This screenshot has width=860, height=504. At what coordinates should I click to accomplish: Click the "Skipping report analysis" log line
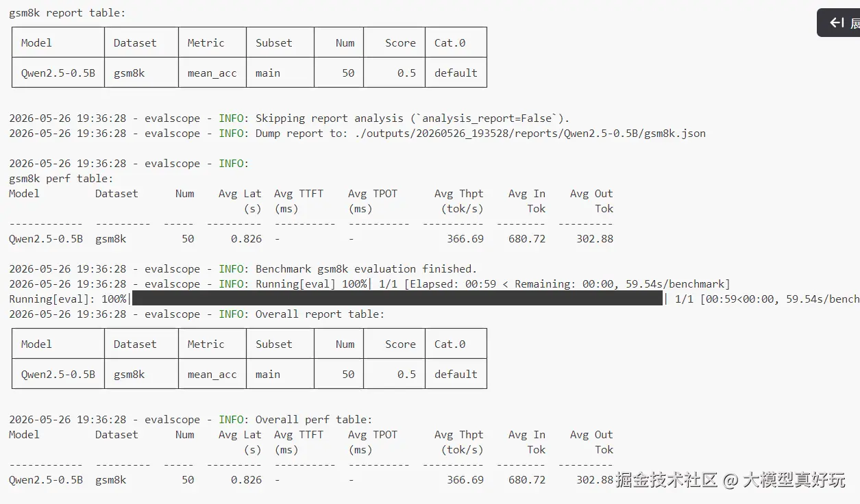coord(289,118)
